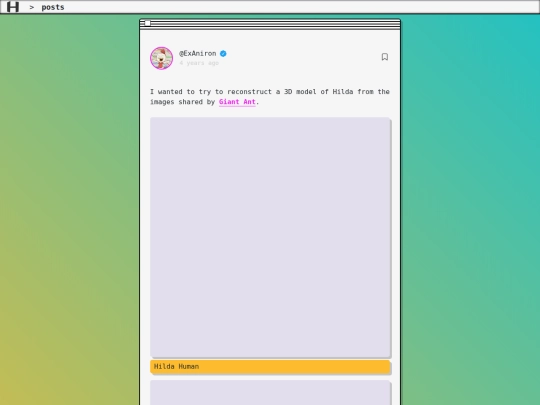Click the Hilda Human caption bar

(x=270, y=367)
